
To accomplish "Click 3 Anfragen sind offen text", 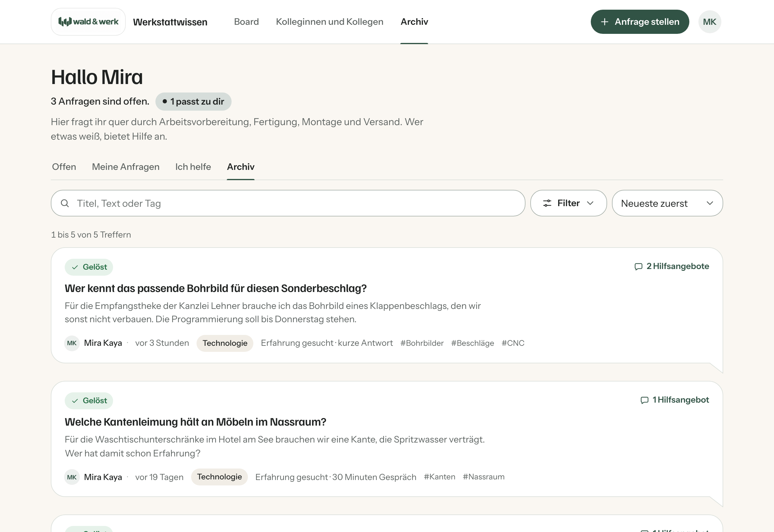I will [x=100, y=101].
